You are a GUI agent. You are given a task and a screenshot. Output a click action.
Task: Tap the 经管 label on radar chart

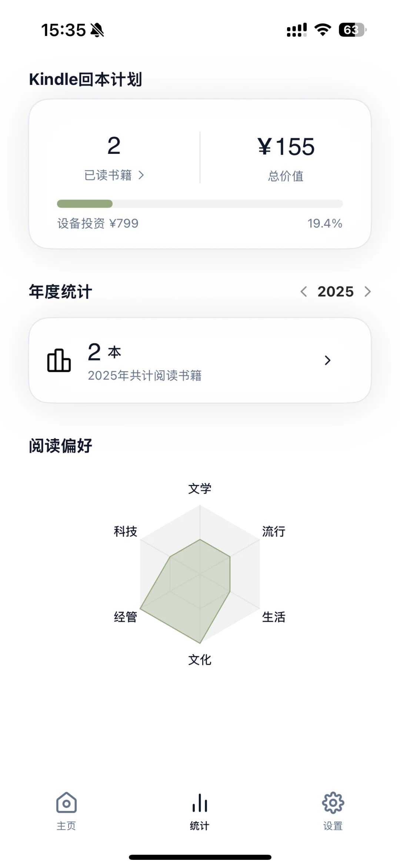(x=126, y=617)
